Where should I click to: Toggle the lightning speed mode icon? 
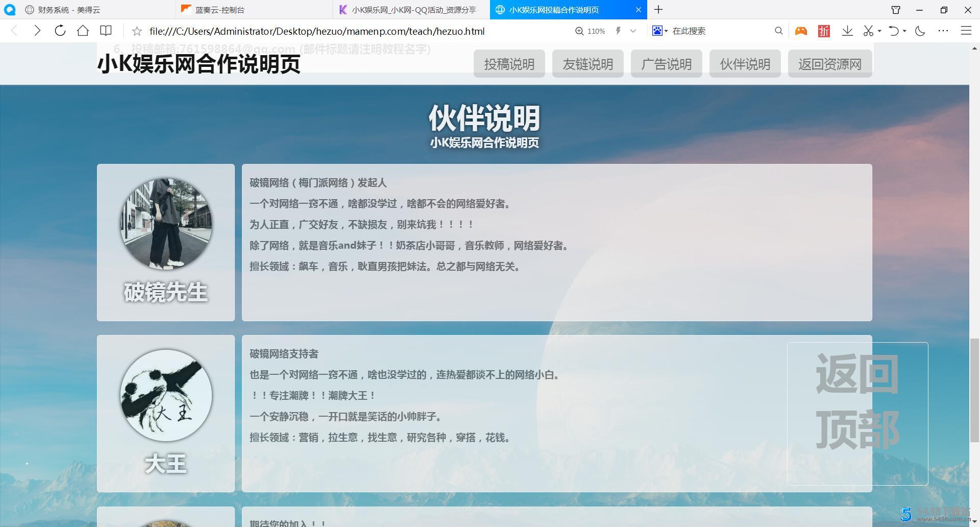pos(618,31)
